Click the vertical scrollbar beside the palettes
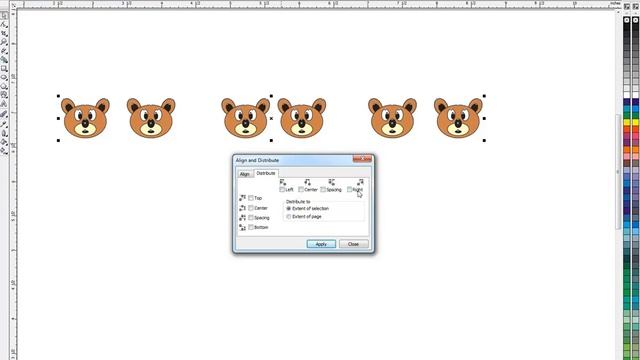 click(x=619, y=171)
